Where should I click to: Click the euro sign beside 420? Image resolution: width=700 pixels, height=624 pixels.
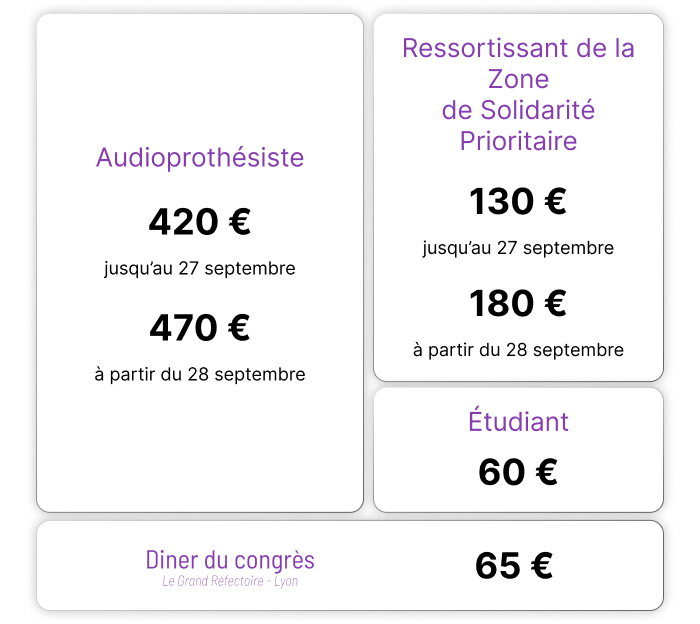tap(240, 222)
